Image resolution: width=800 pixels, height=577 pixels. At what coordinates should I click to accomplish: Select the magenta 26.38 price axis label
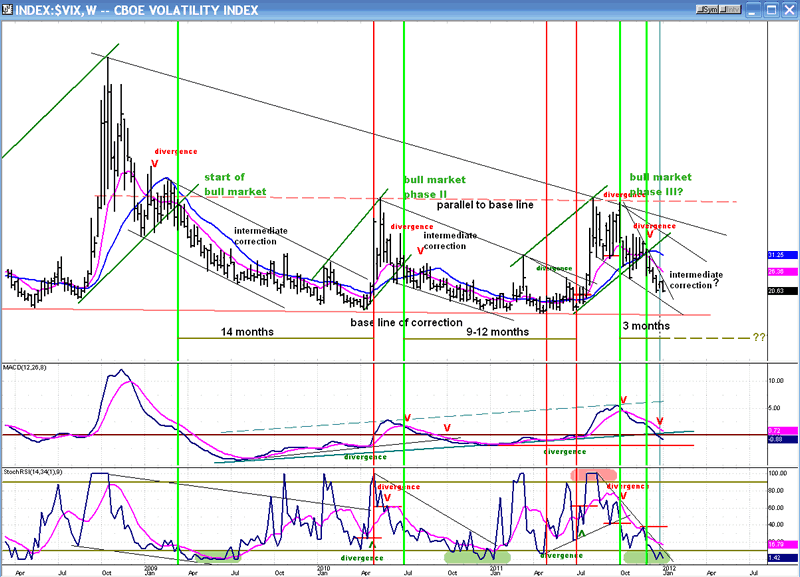click(775, 270)
